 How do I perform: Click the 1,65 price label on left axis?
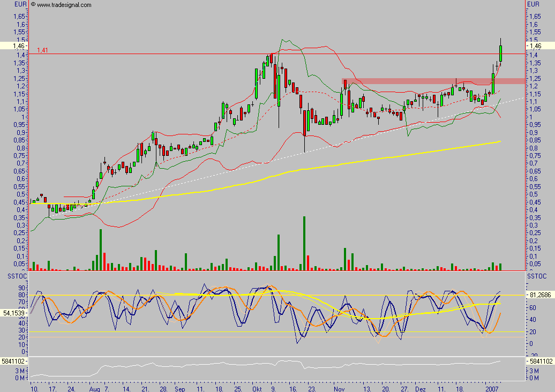tap(19, 16)
